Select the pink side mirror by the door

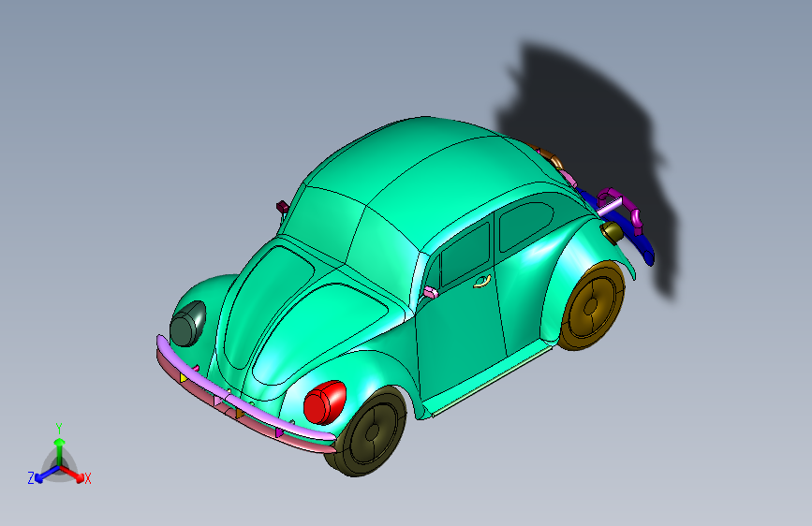tap(431, 293)
